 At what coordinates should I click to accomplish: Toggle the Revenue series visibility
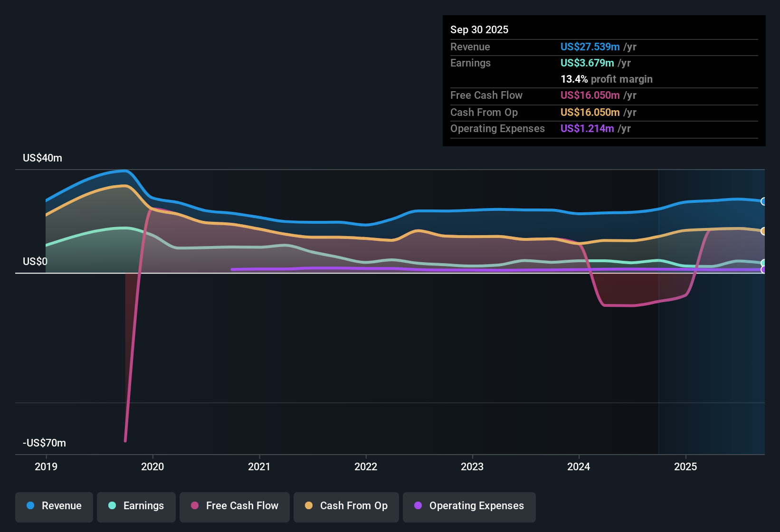[x=54, y=506]
